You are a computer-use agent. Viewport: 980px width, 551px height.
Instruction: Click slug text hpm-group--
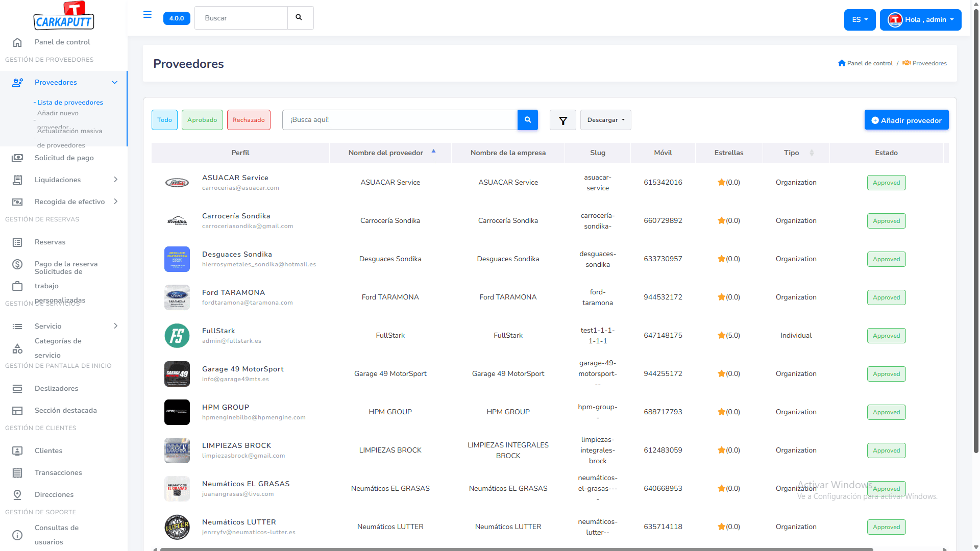pos(598,412)
